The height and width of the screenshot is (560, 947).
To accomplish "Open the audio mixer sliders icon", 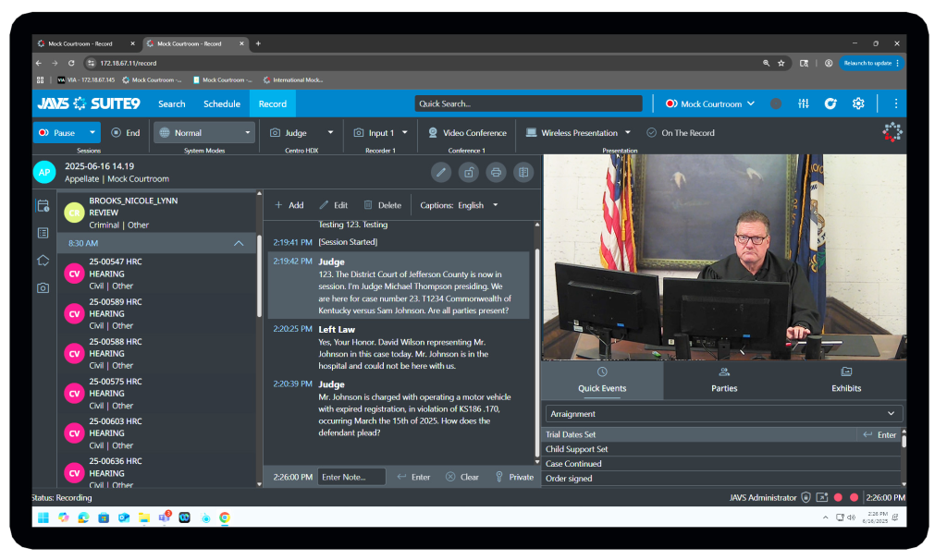I will (802, 104).
